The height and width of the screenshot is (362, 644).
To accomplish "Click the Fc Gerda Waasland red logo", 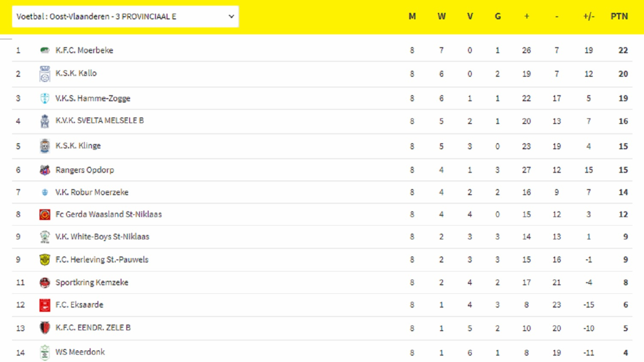I will (45, 214).
